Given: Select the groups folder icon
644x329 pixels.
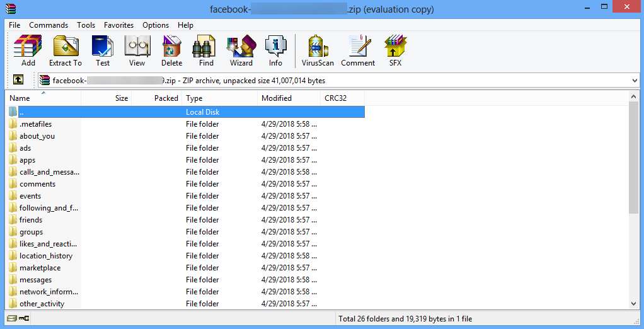Looking at the screenshot, I should [x=13, y=232].
